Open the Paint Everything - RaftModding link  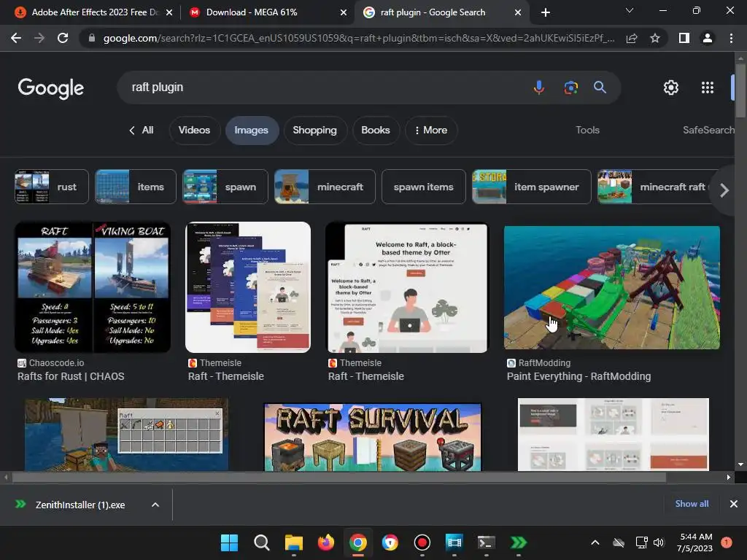[x=578, y=377]
